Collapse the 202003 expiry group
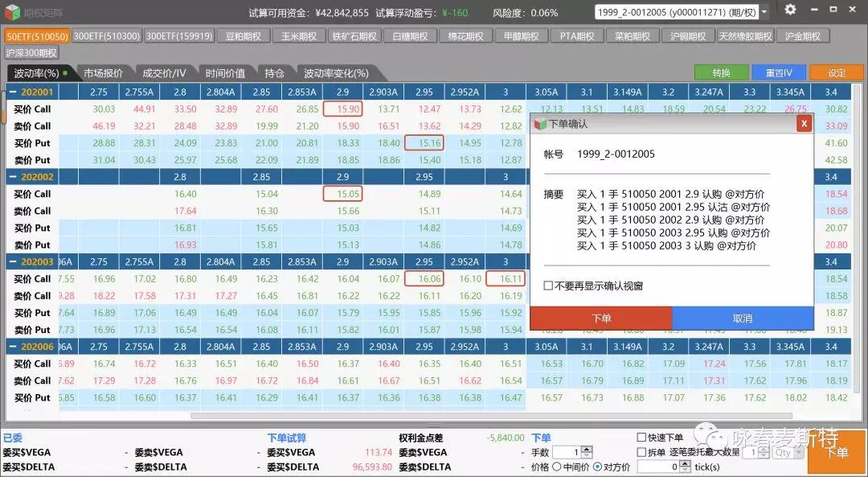This screenshot has height=477, width=868. click(12, 261)
